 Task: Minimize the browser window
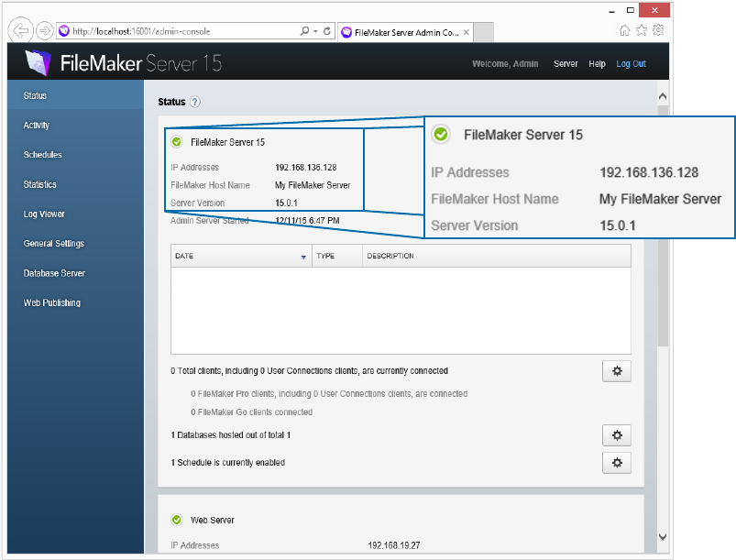click(611, 11)
